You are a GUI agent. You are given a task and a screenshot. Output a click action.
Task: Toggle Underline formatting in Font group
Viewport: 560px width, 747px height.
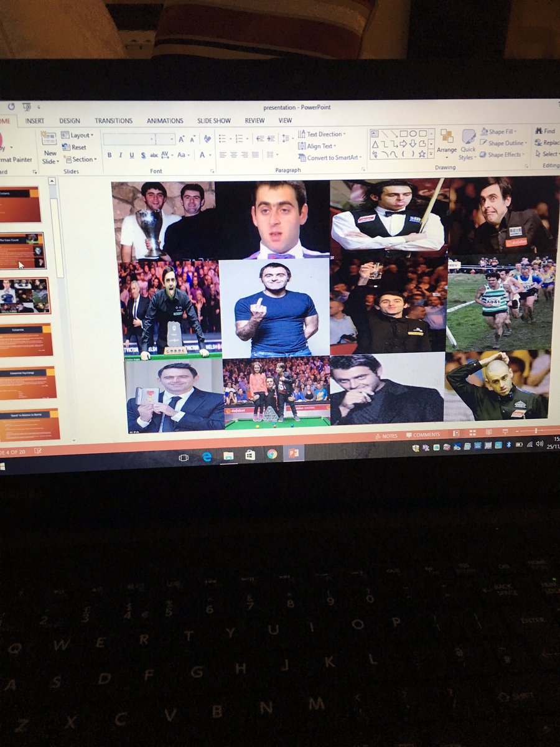[x=131, y=155]
